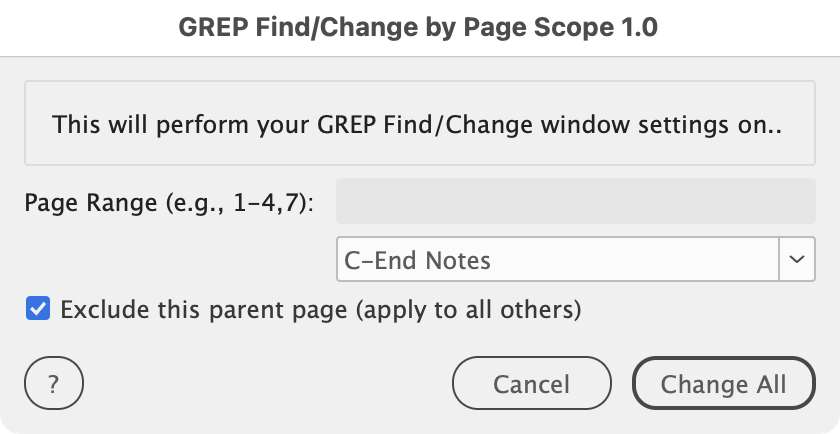The image size is (840, 434).
Task: Focus the empty gray page range text box
Action: click(x=575, y=204)
